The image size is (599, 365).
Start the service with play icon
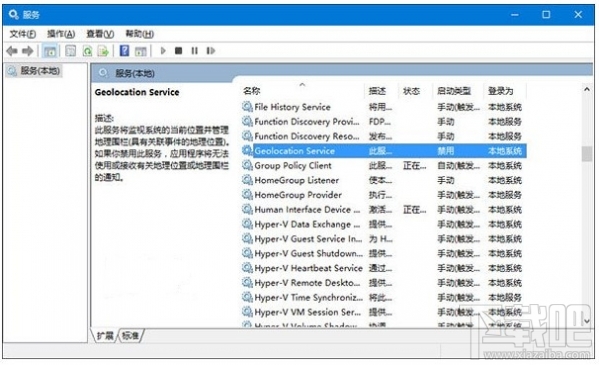coord(163,50)
